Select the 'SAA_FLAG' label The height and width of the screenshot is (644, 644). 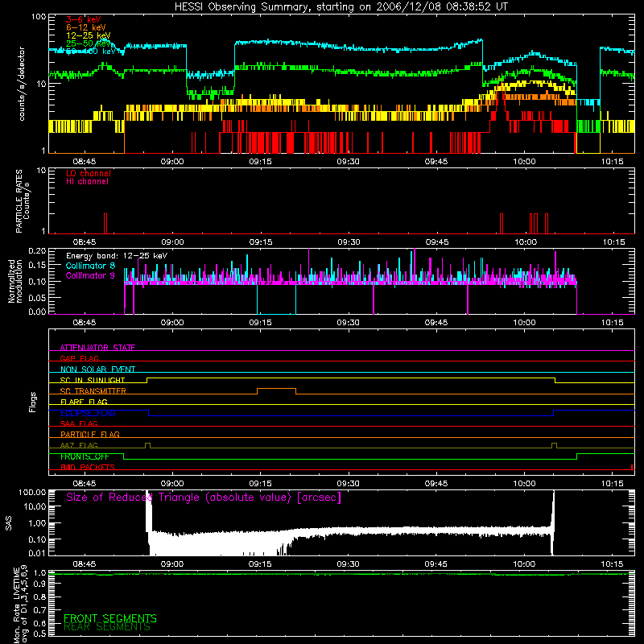click(79, 423)
